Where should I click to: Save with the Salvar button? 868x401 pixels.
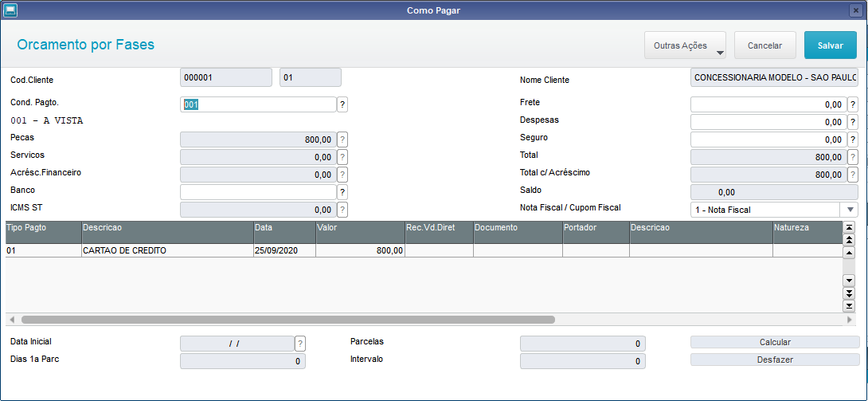[831, 45]
